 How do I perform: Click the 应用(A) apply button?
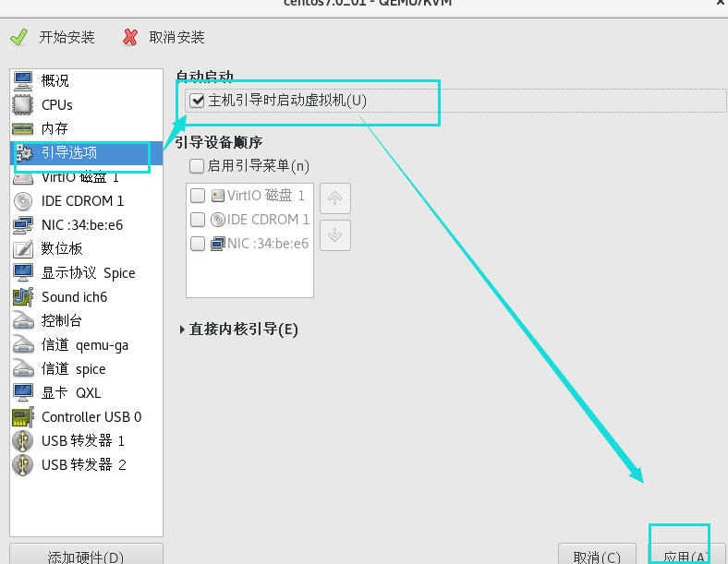click(x=686, y=555)
